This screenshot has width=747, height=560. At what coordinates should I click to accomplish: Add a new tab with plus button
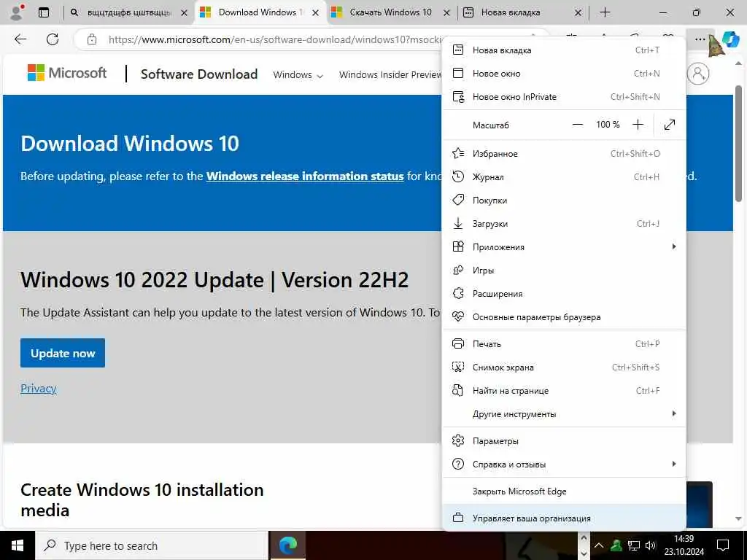(605, 12)
